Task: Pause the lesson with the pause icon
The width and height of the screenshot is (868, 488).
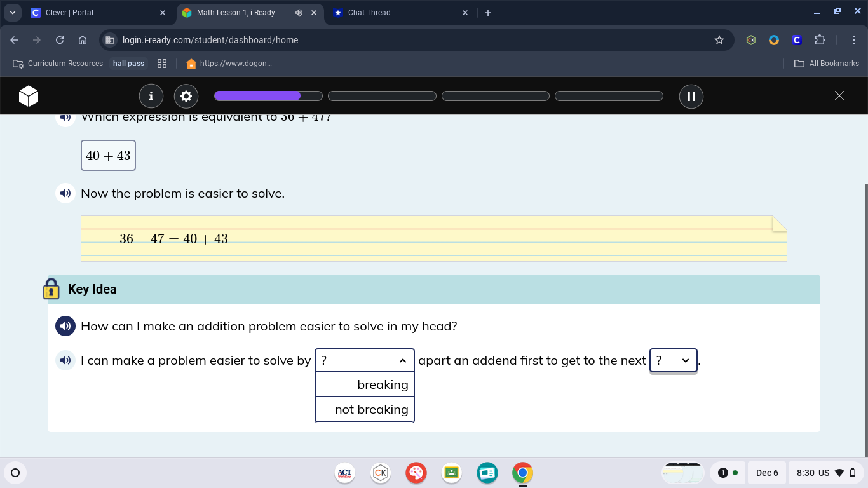Action: 691,96
